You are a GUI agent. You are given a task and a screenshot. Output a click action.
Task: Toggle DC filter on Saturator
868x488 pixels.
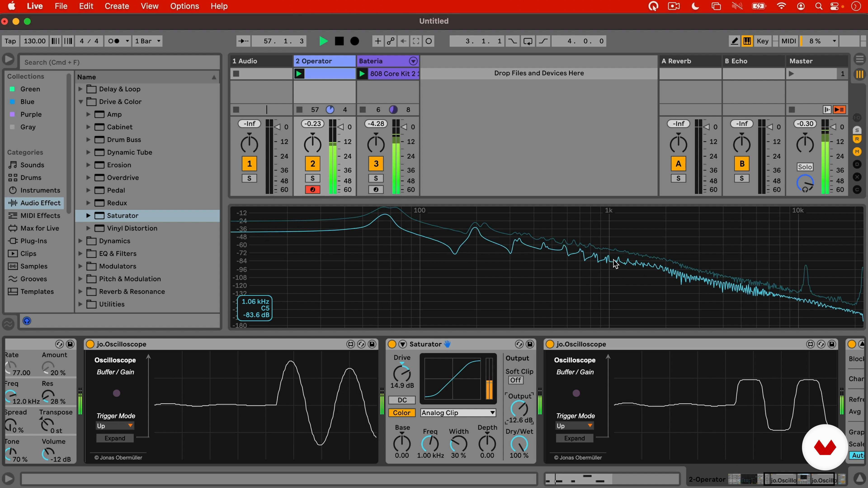[402, 400]
